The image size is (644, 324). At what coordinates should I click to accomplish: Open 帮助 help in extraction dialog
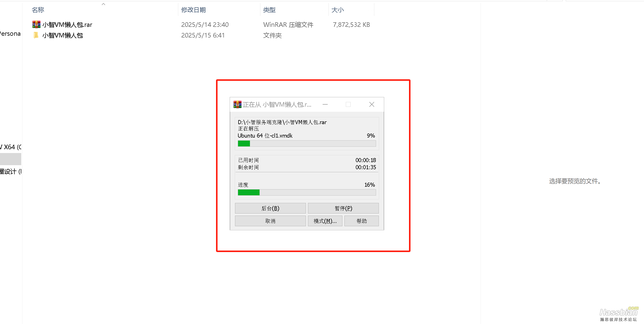[x=361, y=221]
